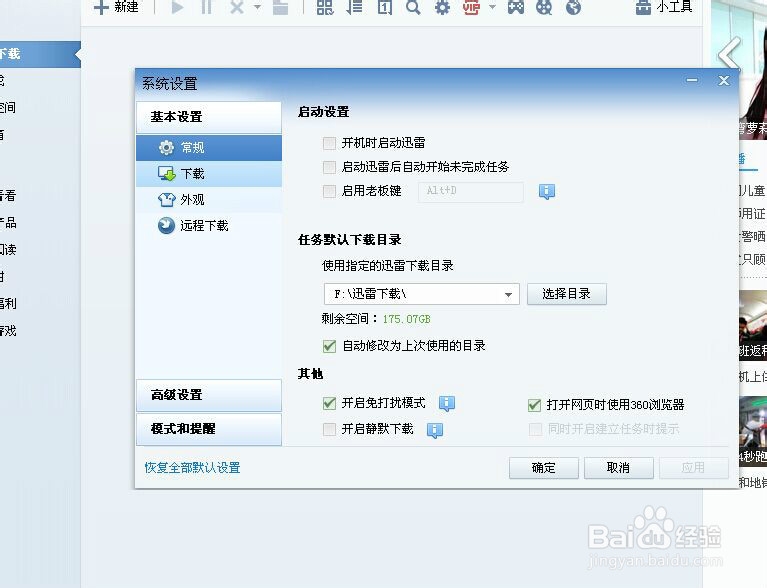Image resolution: width=767 pixels, height=588 pixels.
Task: Click the grid view icon in toolbar
Action: point(325,7)
